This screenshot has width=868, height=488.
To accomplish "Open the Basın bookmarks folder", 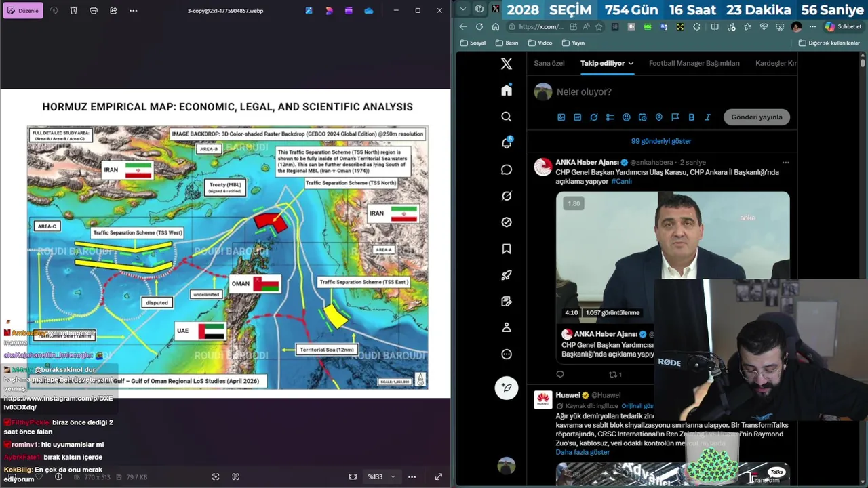I will coord(507,43).
